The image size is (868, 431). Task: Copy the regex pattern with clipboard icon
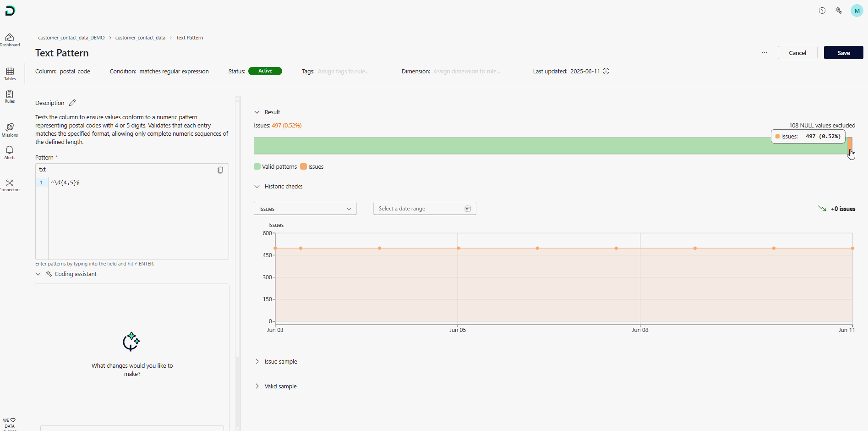[x=220, y=170]
